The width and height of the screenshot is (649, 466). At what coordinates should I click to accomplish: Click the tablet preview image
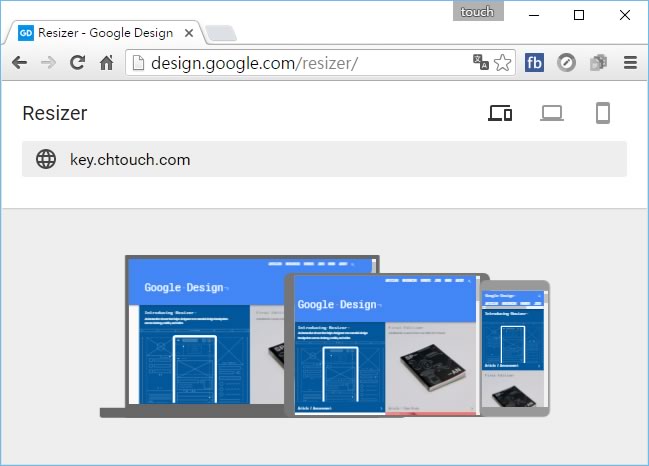click(387, 345)
